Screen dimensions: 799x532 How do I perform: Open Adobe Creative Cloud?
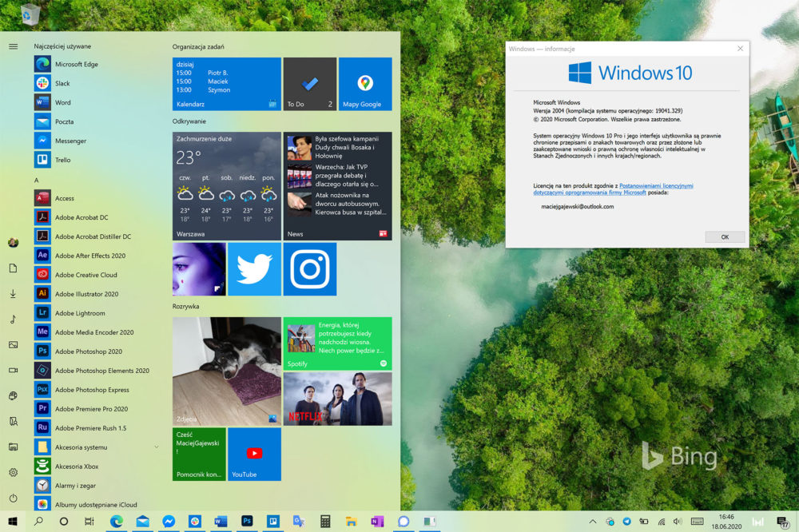[97, 275]
